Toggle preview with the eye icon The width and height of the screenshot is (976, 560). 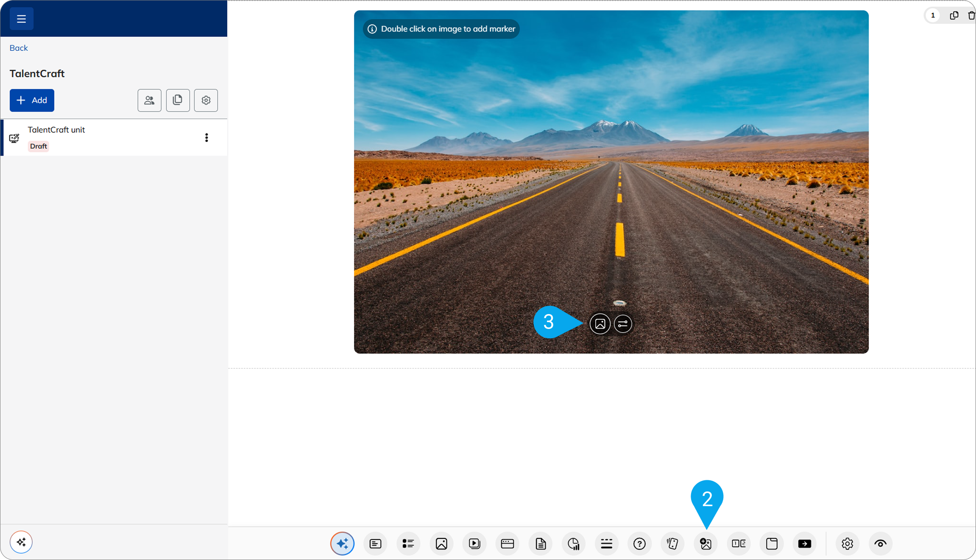pyautogui.click(x=880, y=543)
